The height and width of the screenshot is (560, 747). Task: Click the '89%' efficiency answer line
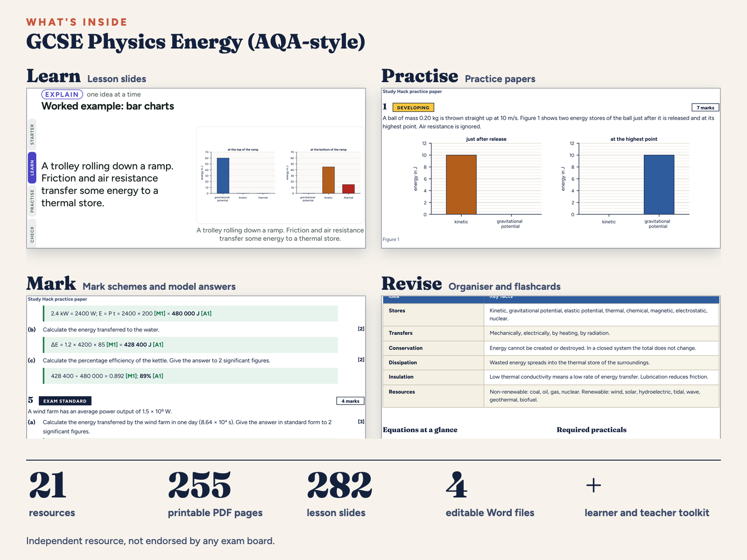190,376
